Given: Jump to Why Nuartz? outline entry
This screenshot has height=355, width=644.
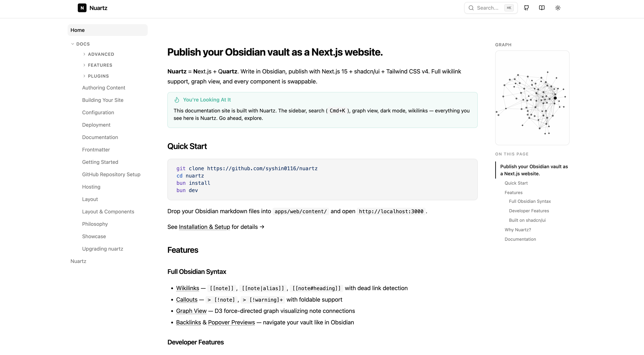Looking at the screenshot, I should 518,230.
